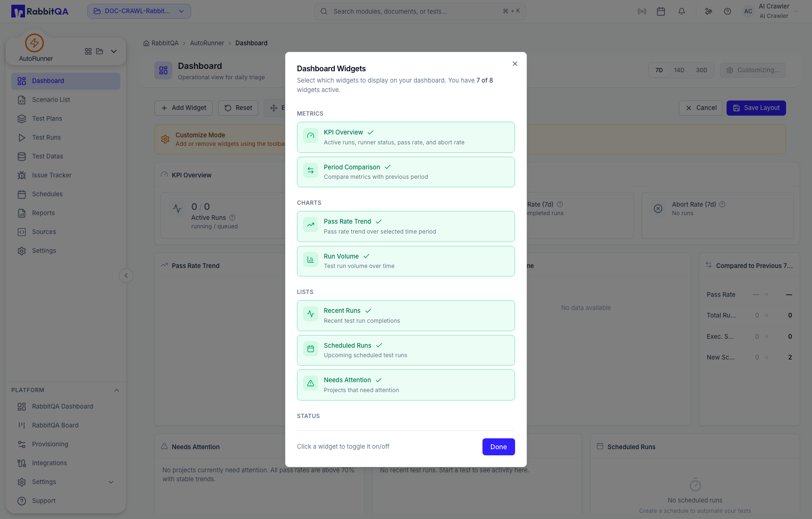Click the Save Layout button
This screenshot has height=519, width=812.
click(756, 108)
